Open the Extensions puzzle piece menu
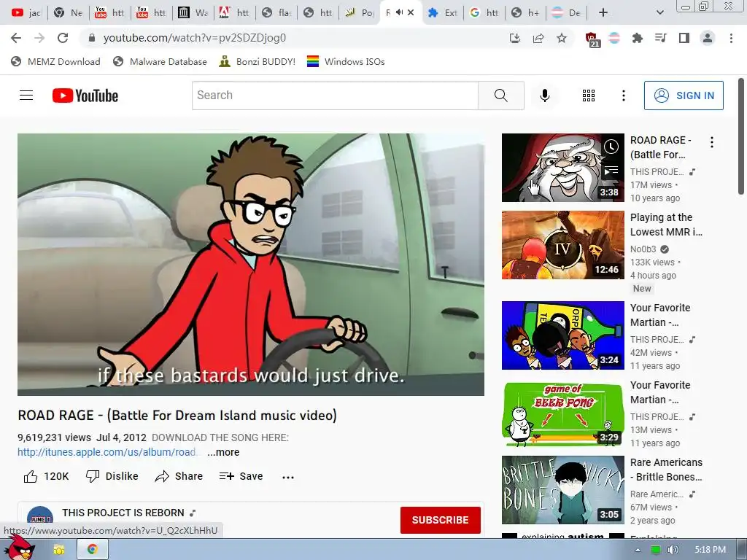 click(638, 38)
